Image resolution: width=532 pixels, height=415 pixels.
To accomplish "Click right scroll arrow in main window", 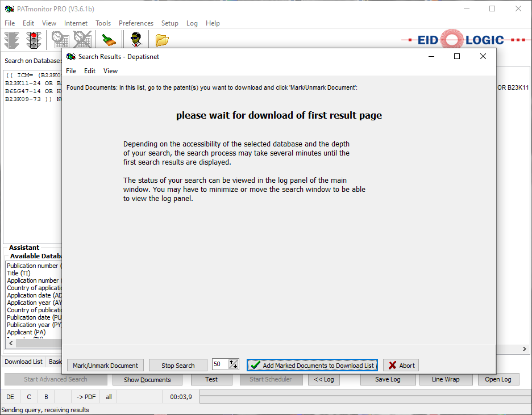I will (524, 349).
